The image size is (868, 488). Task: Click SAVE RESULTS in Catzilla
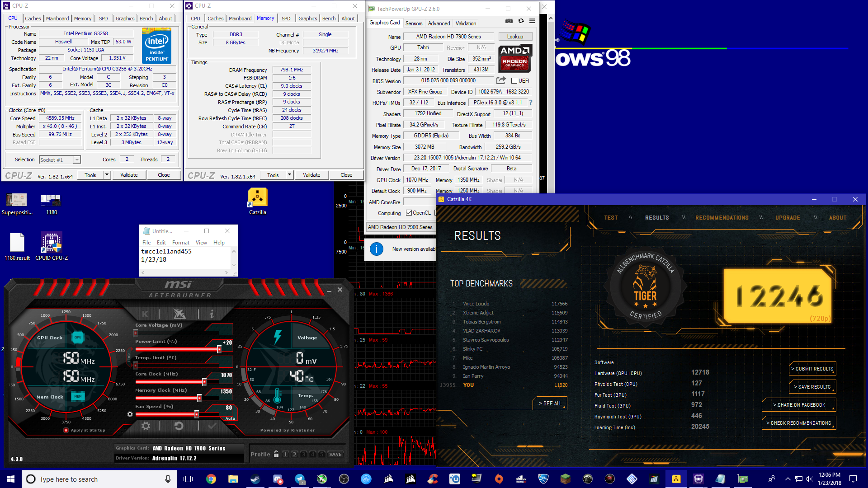tap(812, 387)
